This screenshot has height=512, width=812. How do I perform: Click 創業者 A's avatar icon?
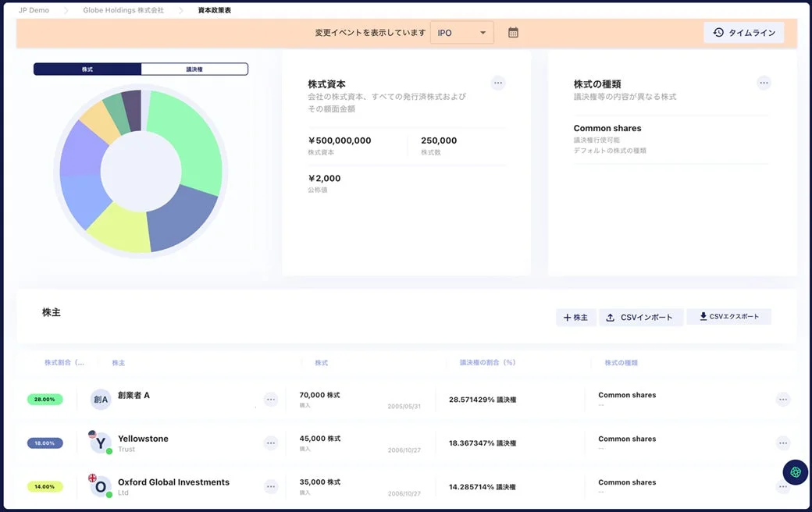(99, 399)
